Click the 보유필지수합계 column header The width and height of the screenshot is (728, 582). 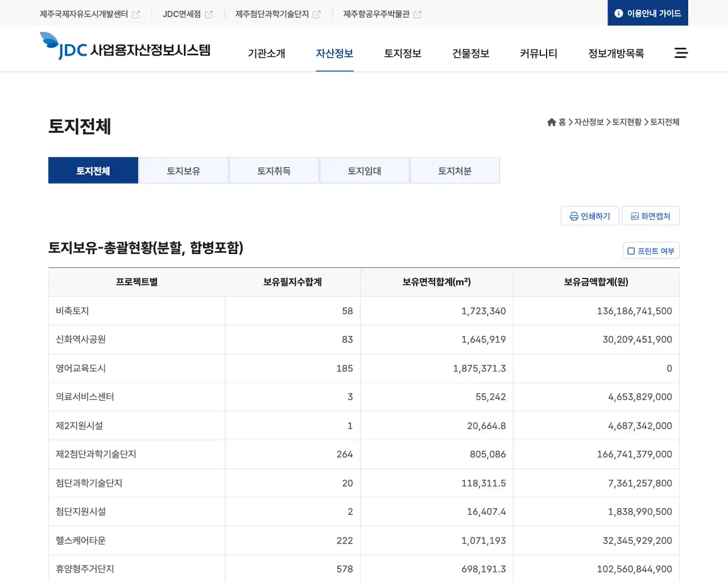pos(293,282)
